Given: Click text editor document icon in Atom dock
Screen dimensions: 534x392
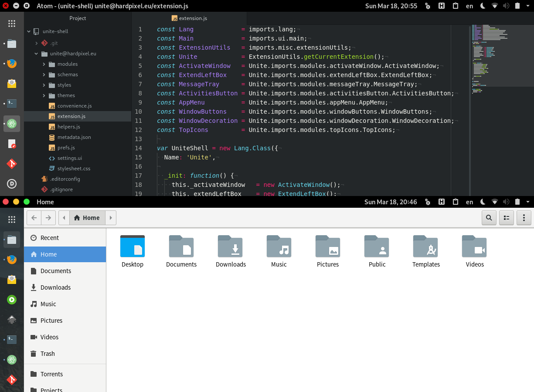Looking at the screenshot, I should pyautogui.click(x=12, y=144).
